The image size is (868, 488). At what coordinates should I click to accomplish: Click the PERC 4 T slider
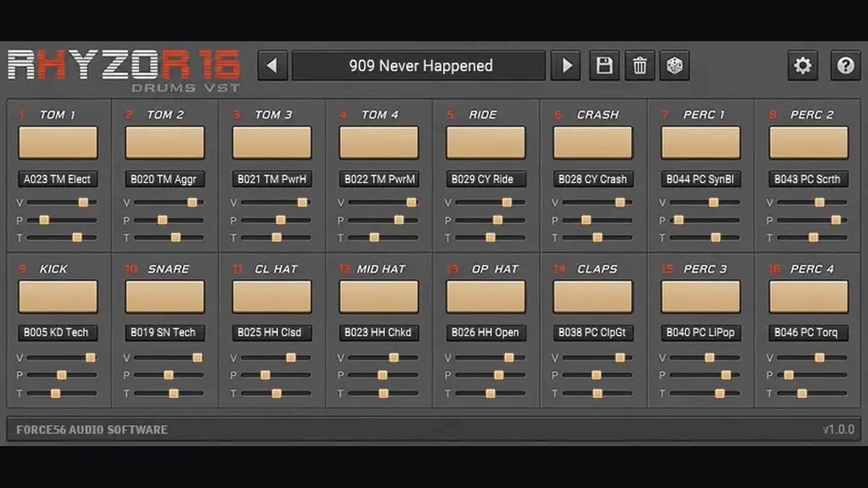click(812, 393)
